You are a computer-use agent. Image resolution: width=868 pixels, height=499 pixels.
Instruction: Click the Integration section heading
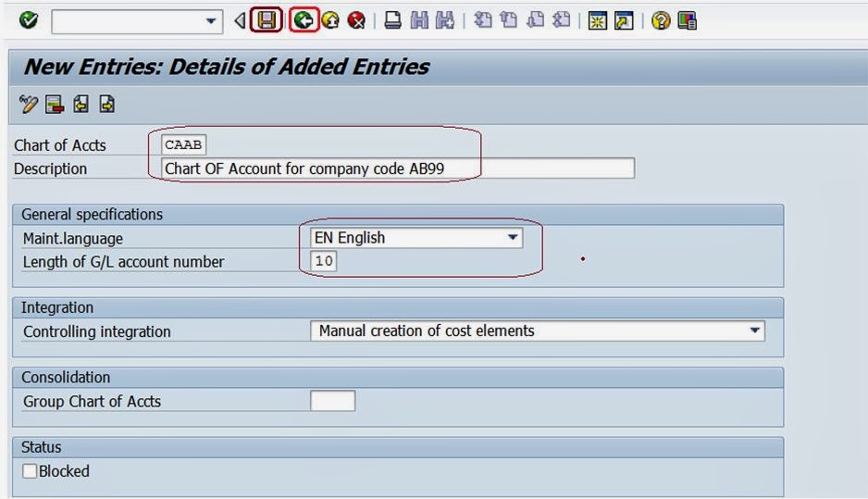coord(57,307)
